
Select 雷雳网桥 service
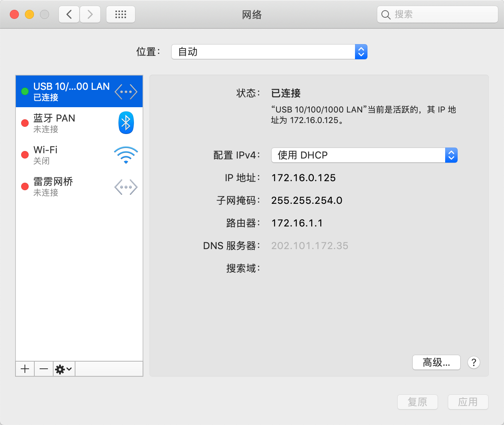[79, 186]
